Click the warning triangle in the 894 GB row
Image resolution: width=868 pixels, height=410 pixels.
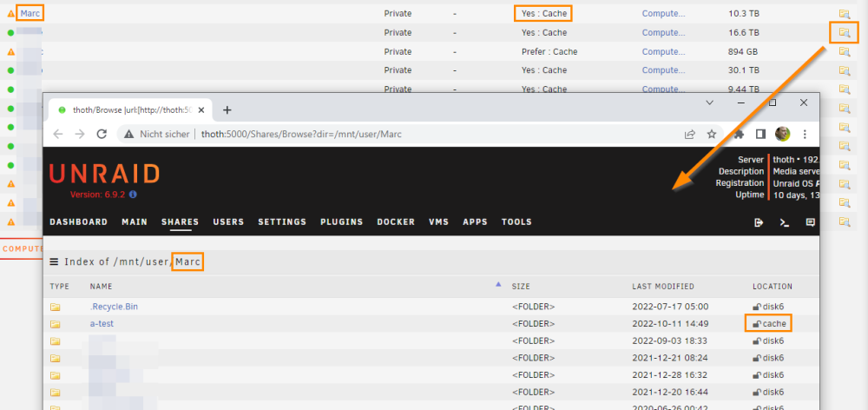point(10,51)
